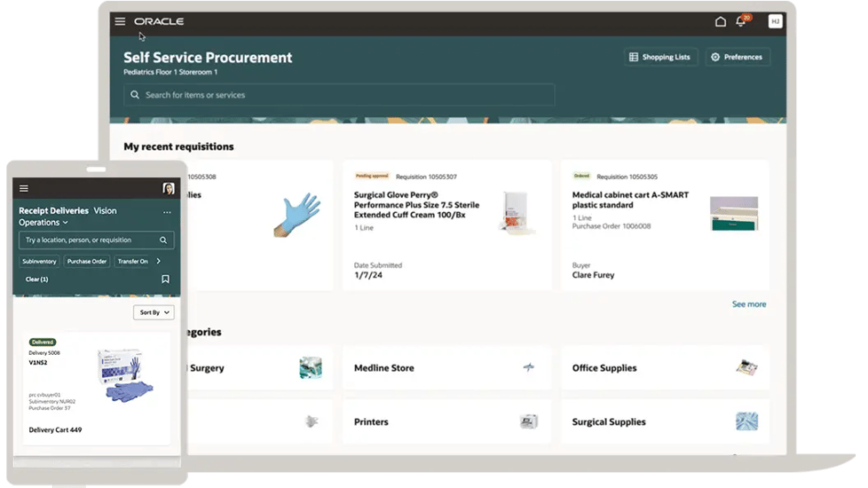Click the Delivery Cart 449 label
This screenshot has height=488, width=868.
click(x=55, y=430)
